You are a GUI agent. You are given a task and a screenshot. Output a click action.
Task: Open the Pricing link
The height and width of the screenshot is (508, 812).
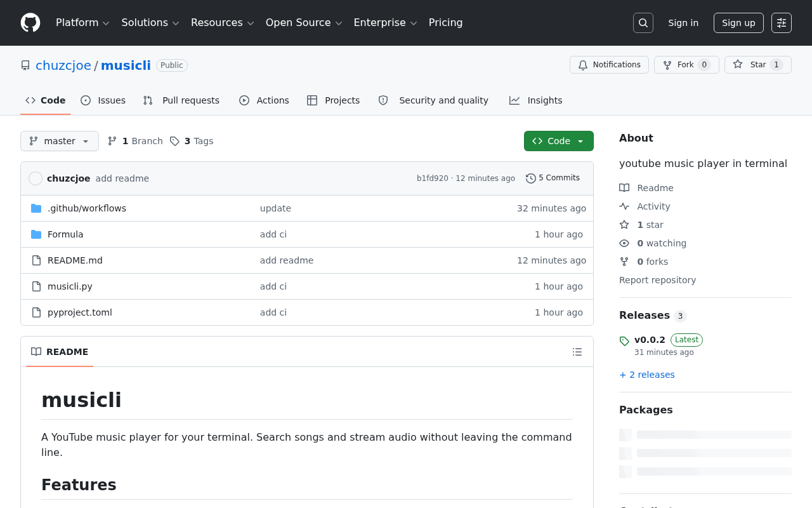(446, 23)
